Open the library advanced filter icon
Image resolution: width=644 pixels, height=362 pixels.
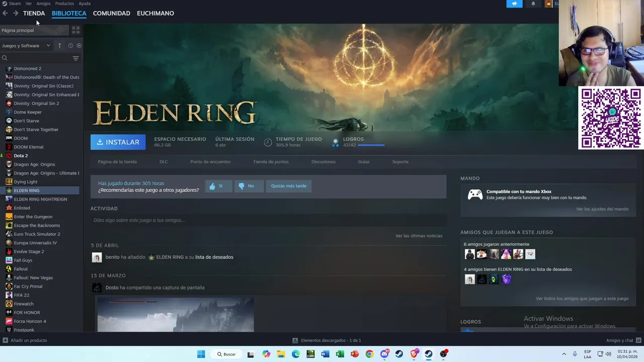click(75, 58)
